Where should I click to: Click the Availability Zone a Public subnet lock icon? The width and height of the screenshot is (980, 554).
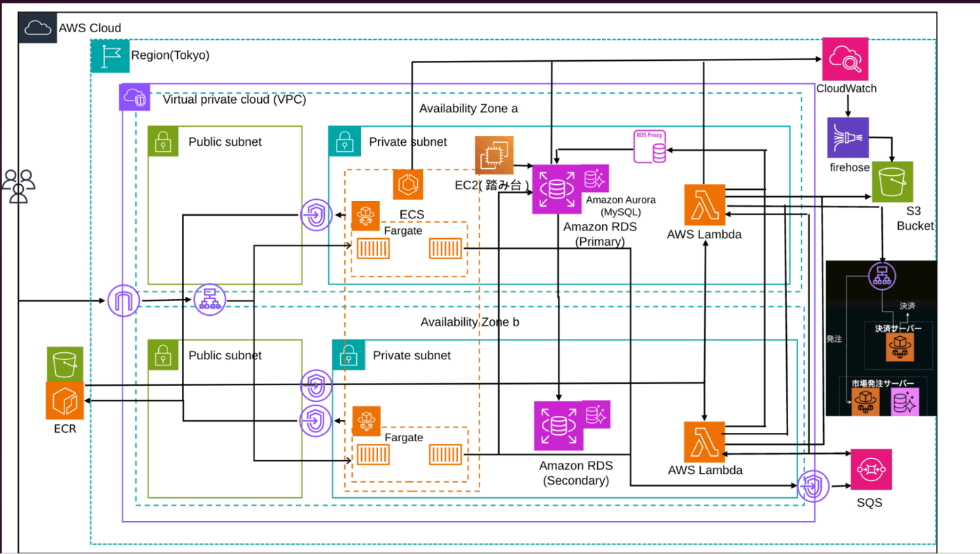163,141
